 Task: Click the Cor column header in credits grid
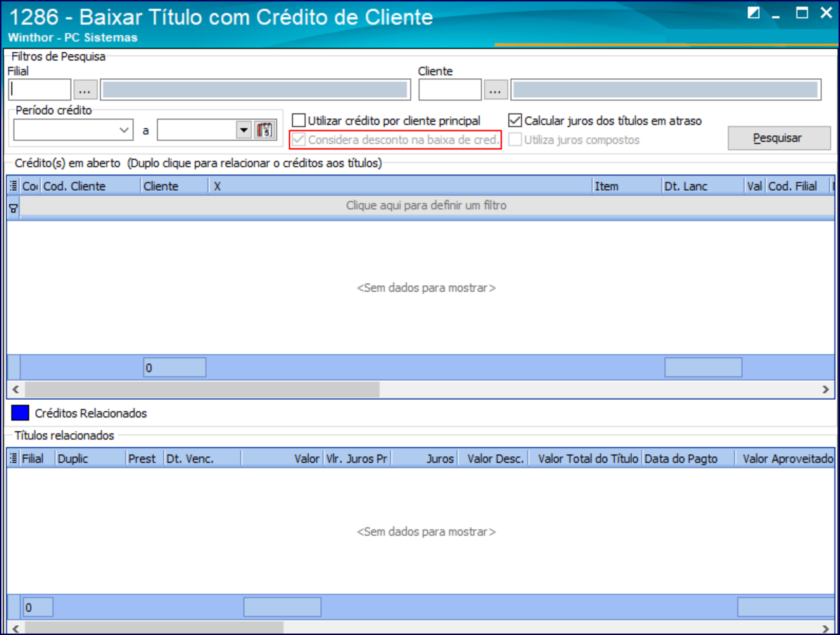point(30,187)
